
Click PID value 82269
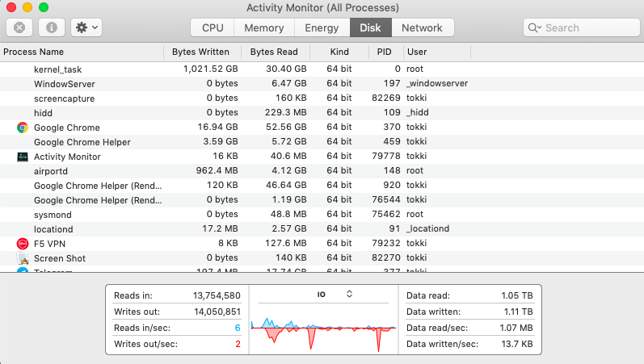pos(386,98)
